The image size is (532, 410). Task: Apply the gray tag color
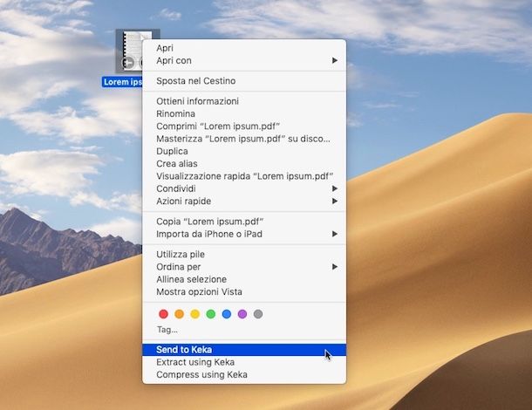click(x=258, y=314)
